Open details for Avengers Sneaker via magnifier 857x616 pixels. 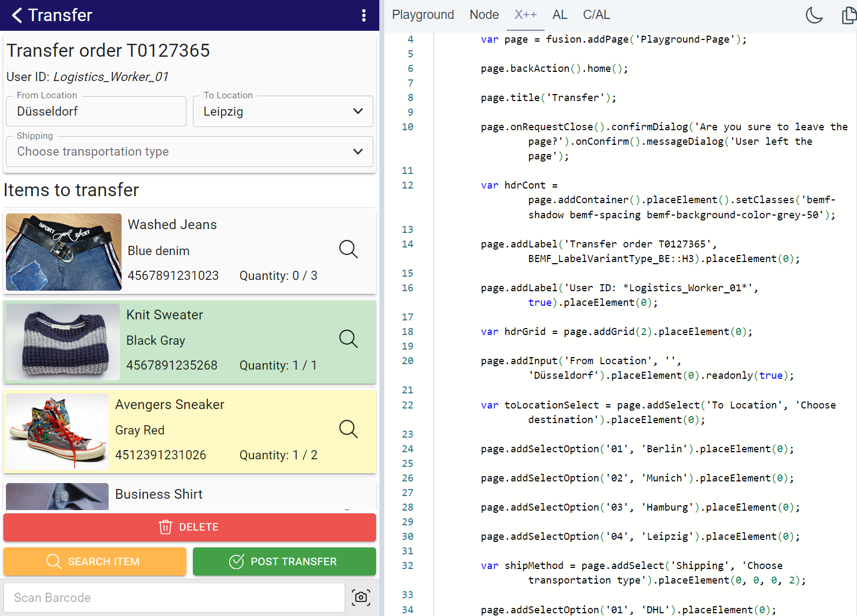(349, 429)
